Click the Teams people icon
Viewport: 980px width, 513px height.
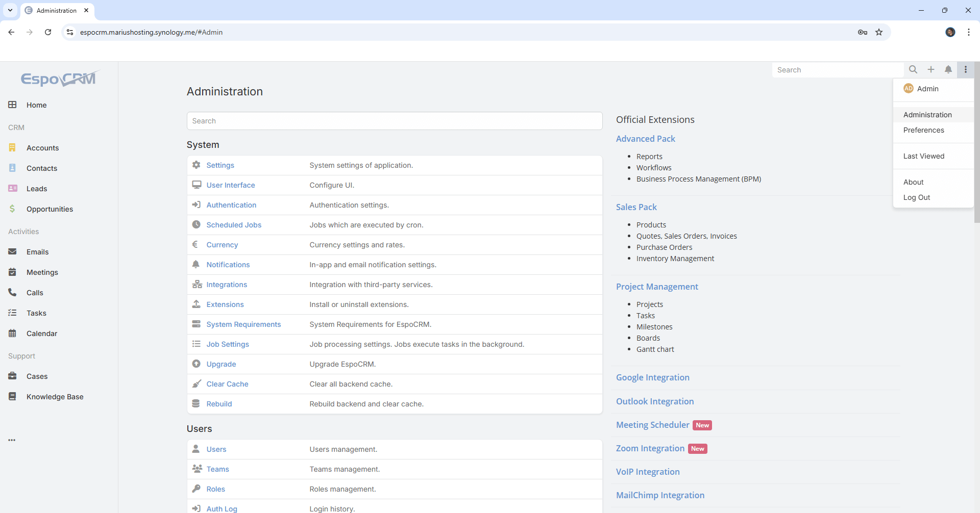(197, 469)
